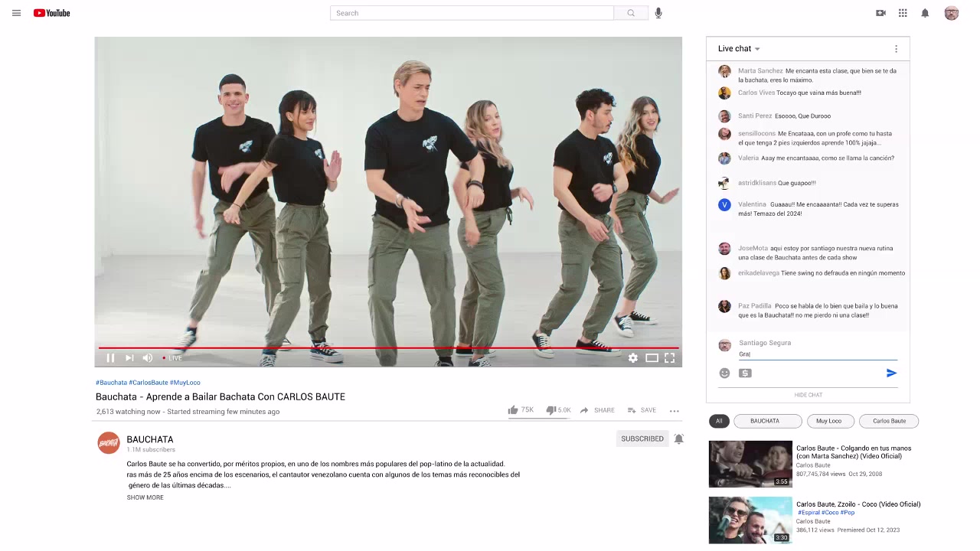
Task: Click Marta Sanchez's chat avatar
Action: (x=724, y=71)
